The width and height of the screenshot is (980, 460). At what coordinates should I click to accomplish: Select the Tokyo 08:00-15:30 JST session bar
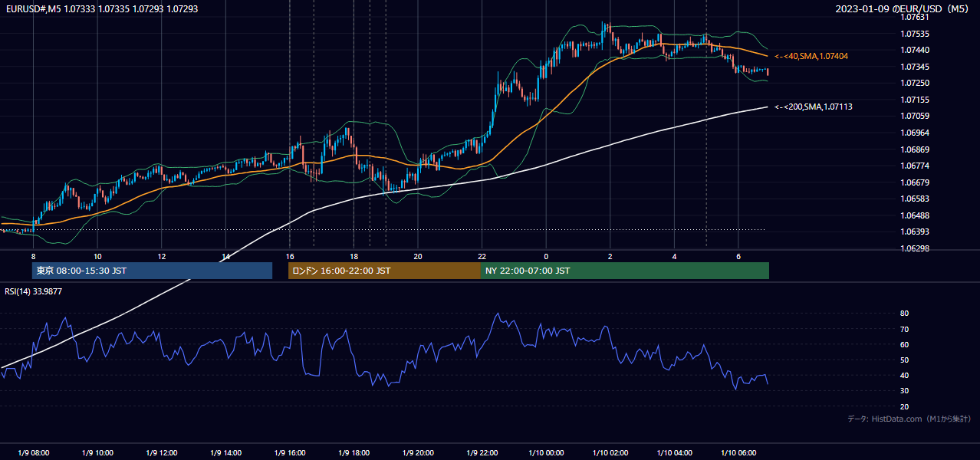point(153,271)
